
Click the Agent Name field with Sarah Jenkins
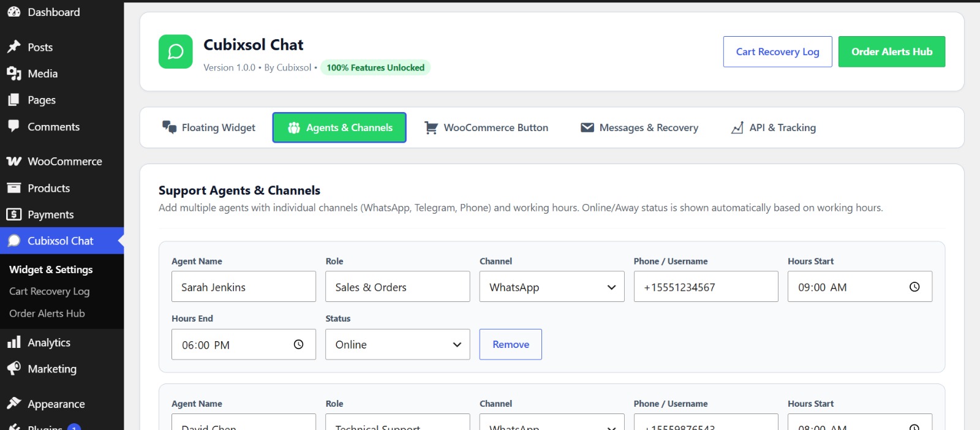(x=244, y=287)
